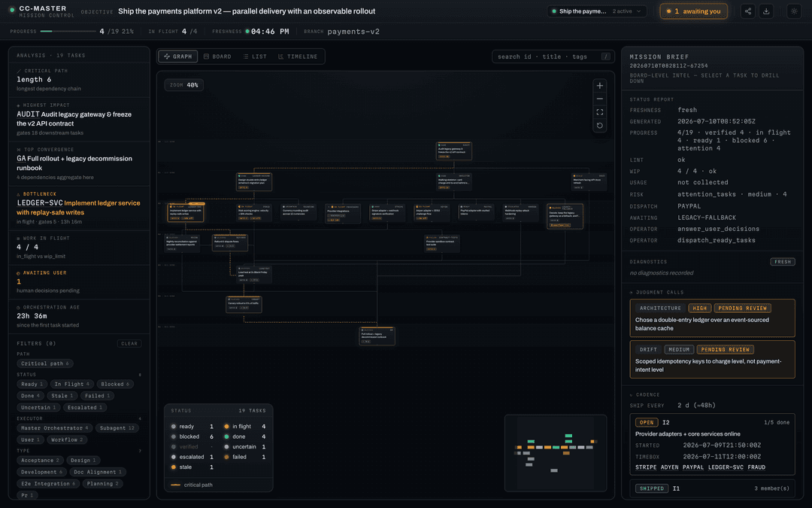Click the share icon in header
Screen dimensions: 812x508
coord(748,11)
